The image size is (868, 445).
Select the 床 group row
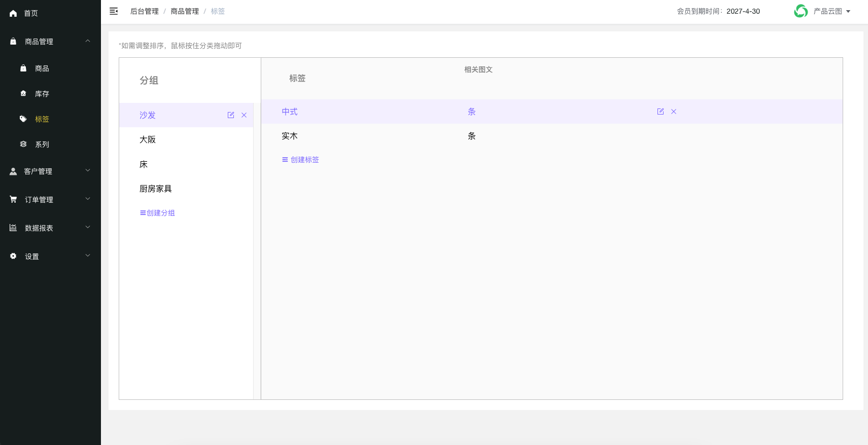tap(186, 164)
